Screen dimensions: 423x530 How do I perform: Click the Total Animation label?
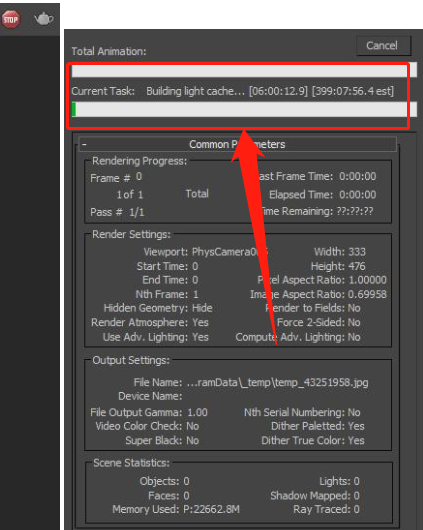109,51
